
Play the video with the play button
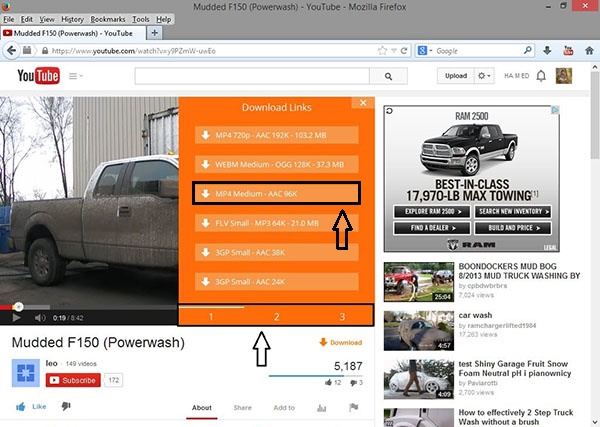click(16, 318)
